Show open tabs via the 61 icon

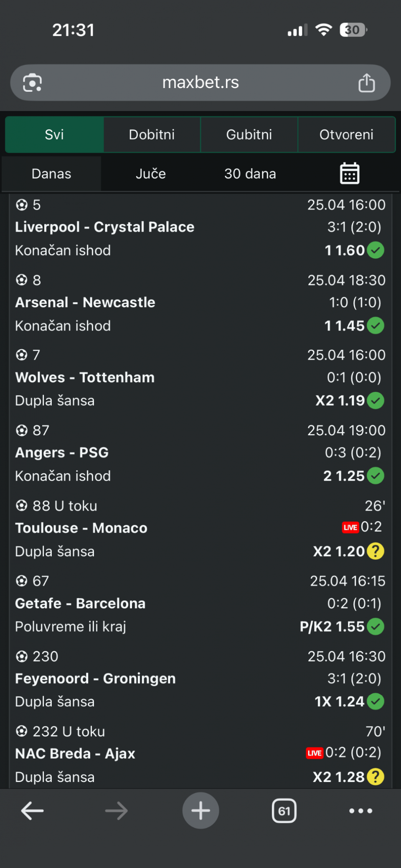pos(284,811)
